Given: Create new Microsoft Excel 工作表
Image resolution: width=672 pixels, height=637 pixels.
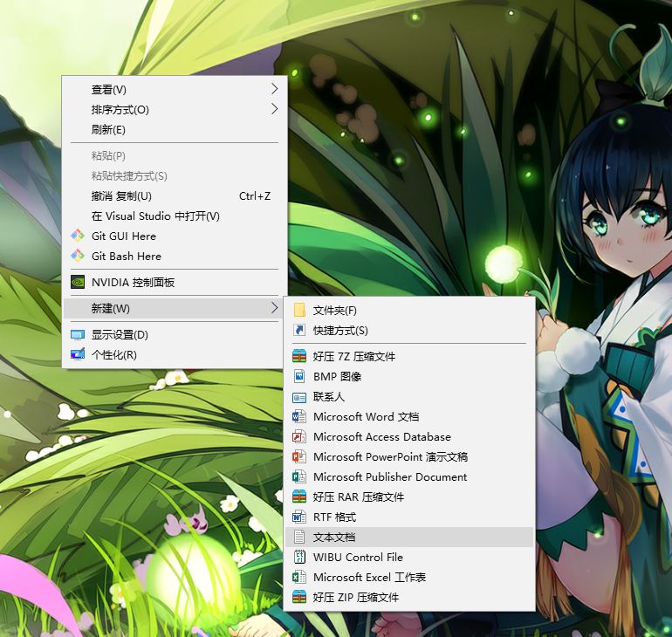Looking at the screenshot, I should 409,577.
